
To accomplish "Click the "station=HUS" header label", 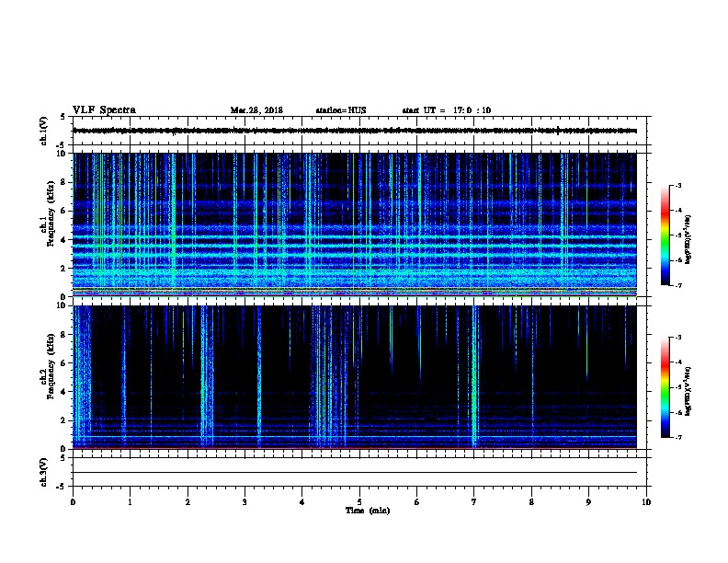I will point(341,110).
